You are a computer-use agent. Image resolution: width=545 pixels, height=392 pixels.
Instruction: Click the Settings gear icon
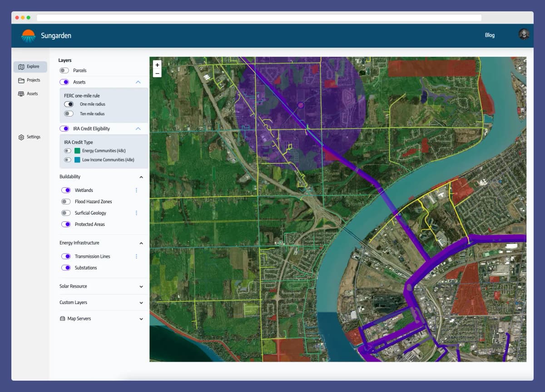tap(21, 137)
